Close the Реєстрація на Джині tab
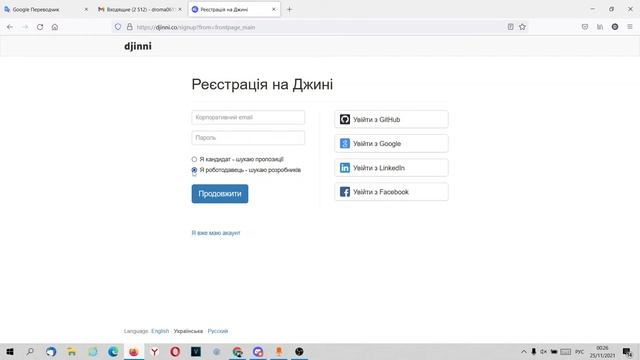Viewport: 640px width, 360px height. point(274,9)
